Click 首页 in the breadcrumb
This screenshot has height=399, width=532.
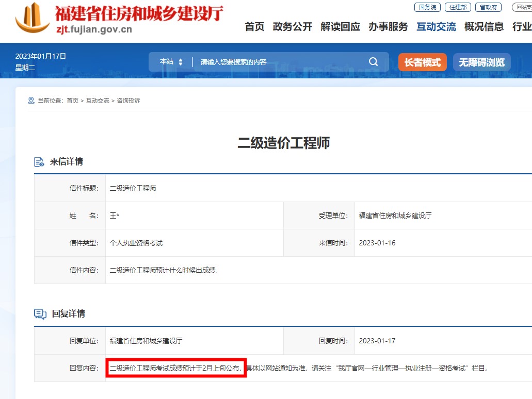click(73, 101)
